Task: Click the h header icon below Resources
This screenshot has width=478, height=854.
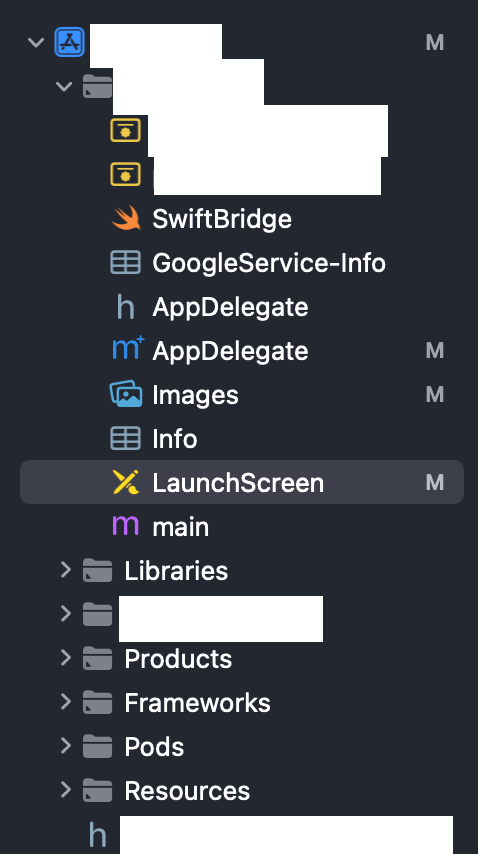Action: click(97, 835)
